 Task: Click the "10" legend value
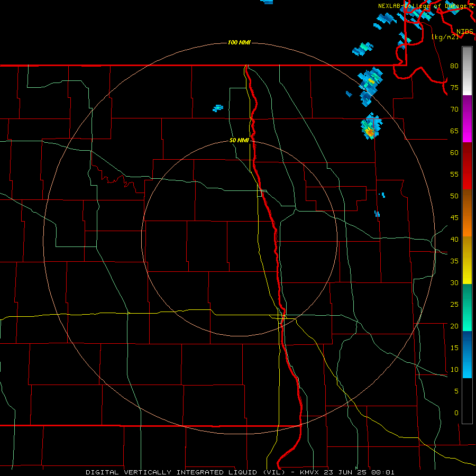coord(454,370)
